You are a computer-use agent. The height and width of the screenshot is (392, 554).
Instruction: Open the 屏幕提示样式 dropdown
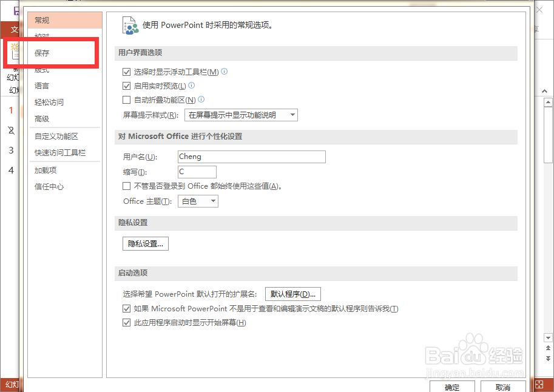pyautogui.click(x=241, y=115)
